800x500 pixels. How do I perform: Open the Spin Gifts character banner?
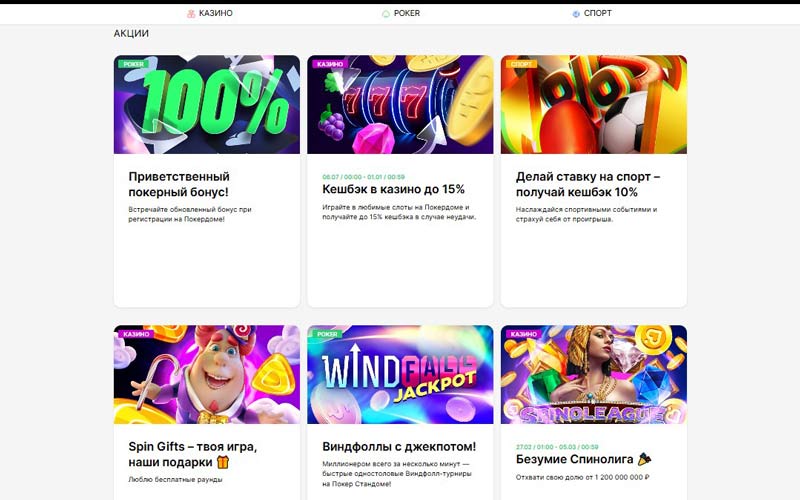[x=207, y=374]
